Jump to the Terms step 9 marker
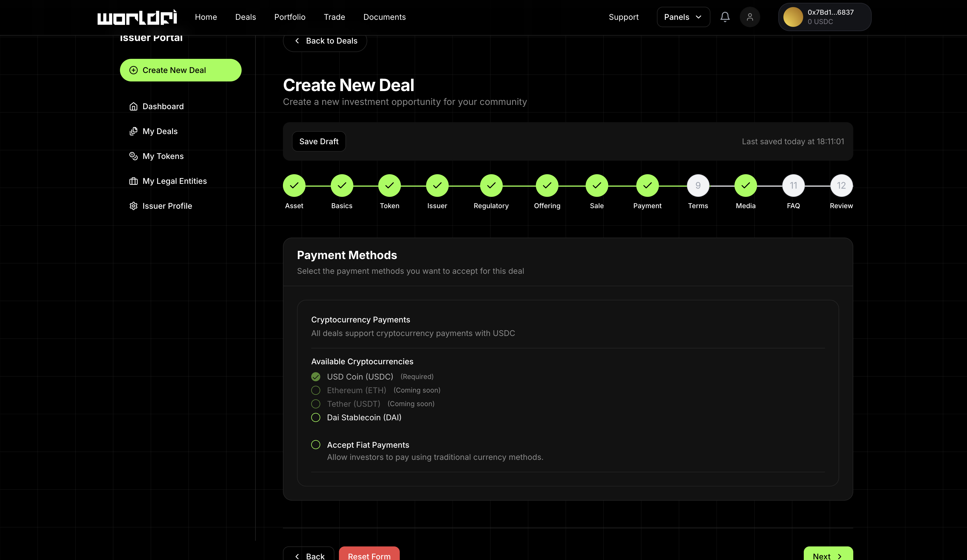967x560 pixels. 698,186
